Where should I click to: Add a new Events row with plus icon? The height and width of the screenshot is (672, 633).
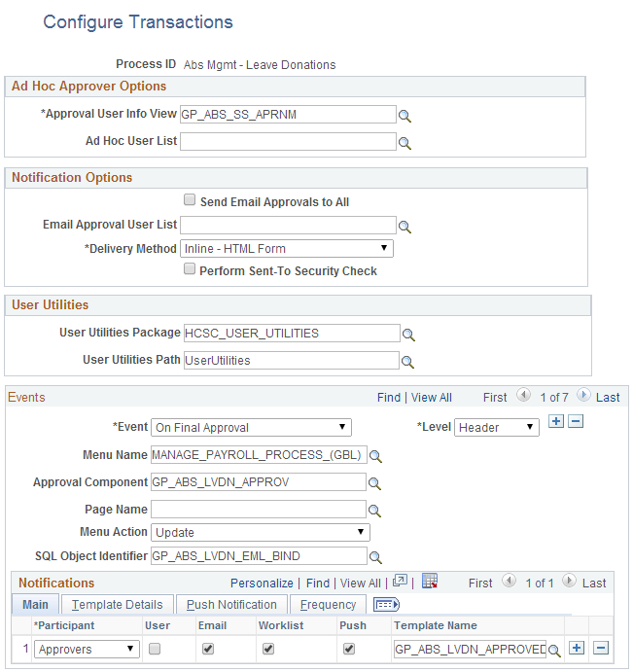click(x=556, y=421)
